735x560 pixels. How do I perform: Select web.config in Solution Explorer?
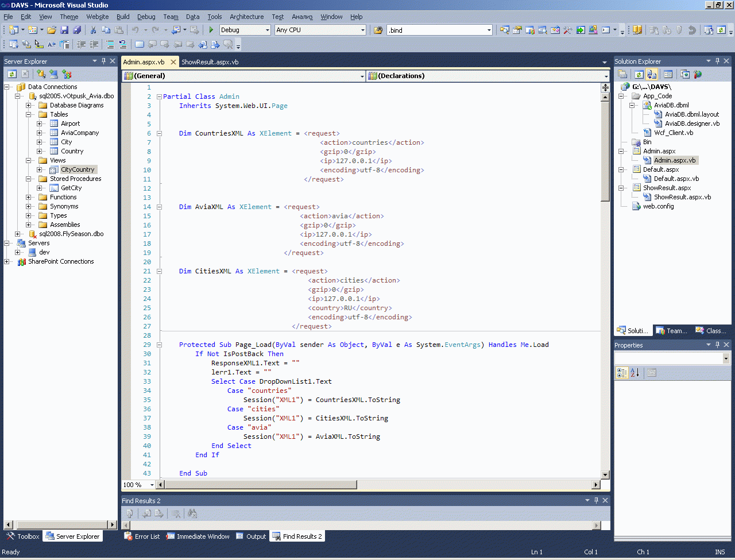click(x=658, y=206)
